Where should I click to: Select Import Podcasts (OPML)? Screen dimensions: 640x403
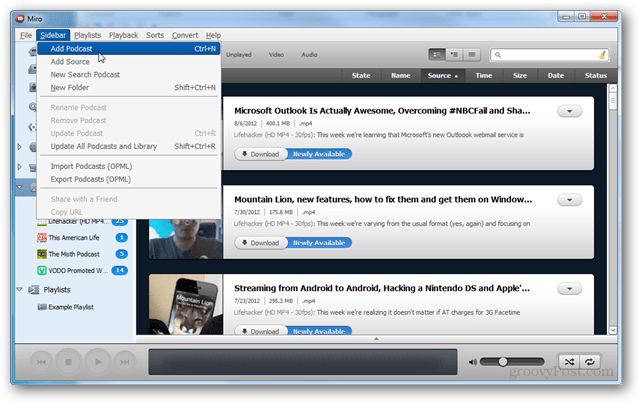tap(129, 166)
